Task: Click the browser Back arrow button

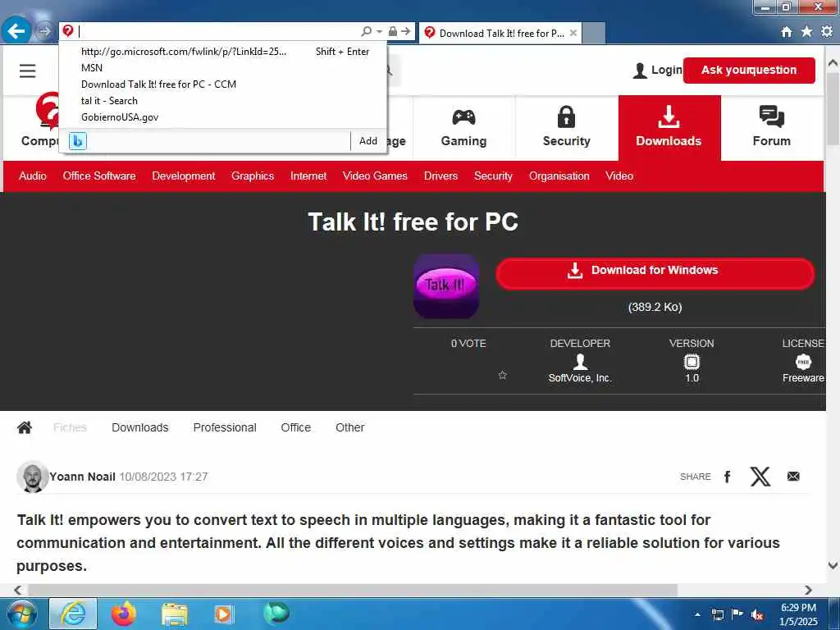Action: pos(16,31)
